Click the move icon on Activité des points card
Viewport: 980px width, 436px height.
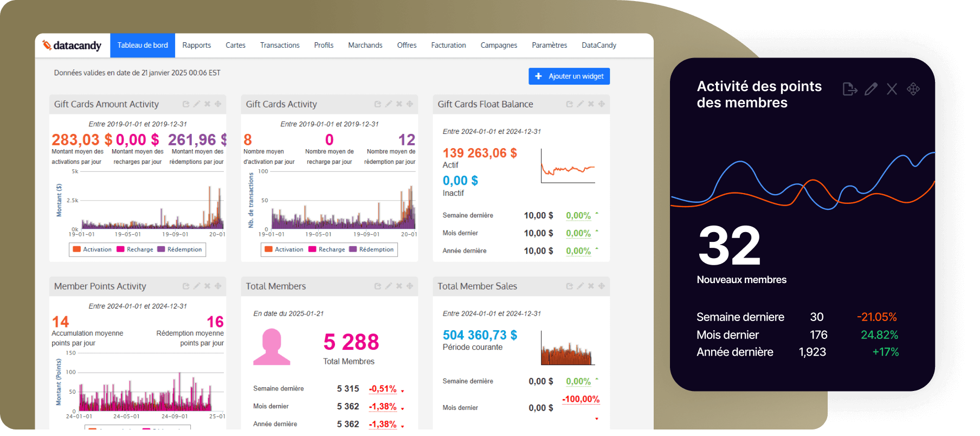coord(913,89)
